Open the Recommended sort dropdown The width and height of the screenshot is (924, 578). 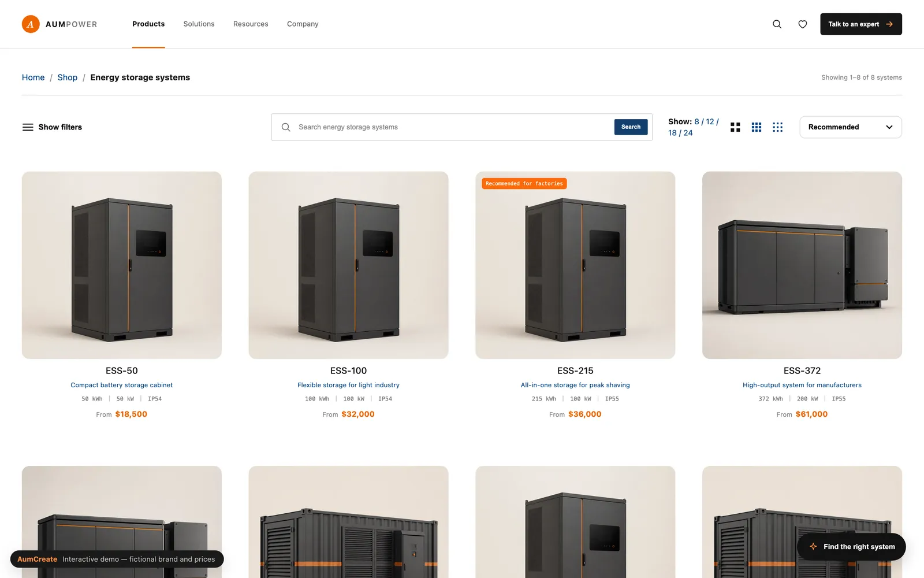[851, 127]
